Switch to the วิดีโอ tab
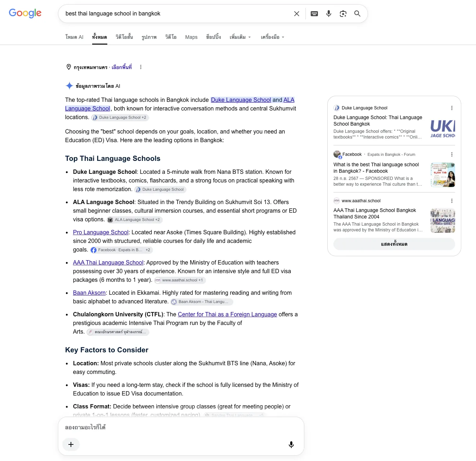The image size is (476, 461). pyautogui.click(x=171, y=37)
